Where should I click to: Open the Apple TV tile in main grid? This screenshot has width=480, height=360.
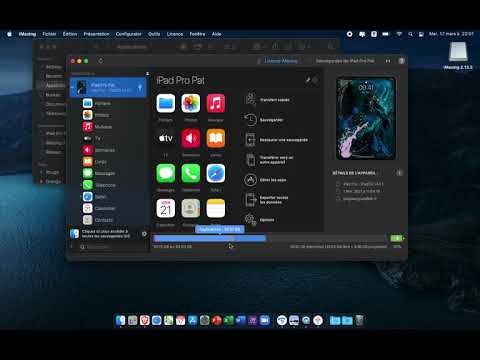(166, 138)
